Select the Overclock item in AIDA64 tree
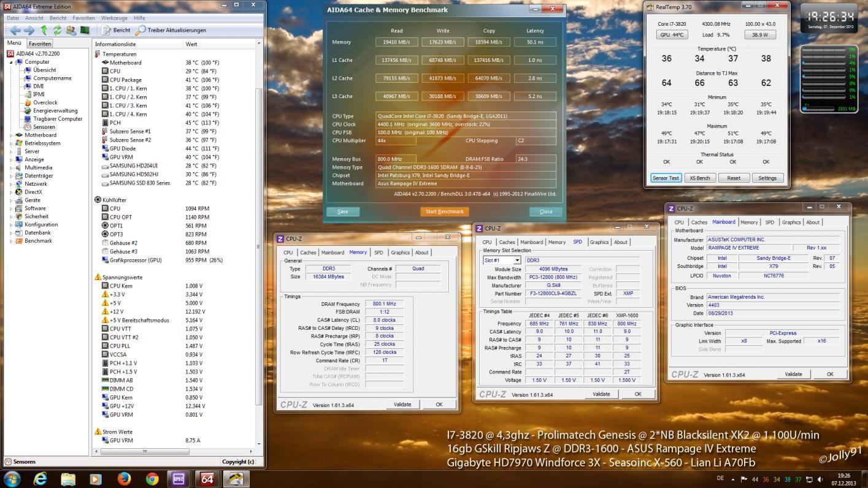This screenshot has width=868, height=488. (45, 102)
